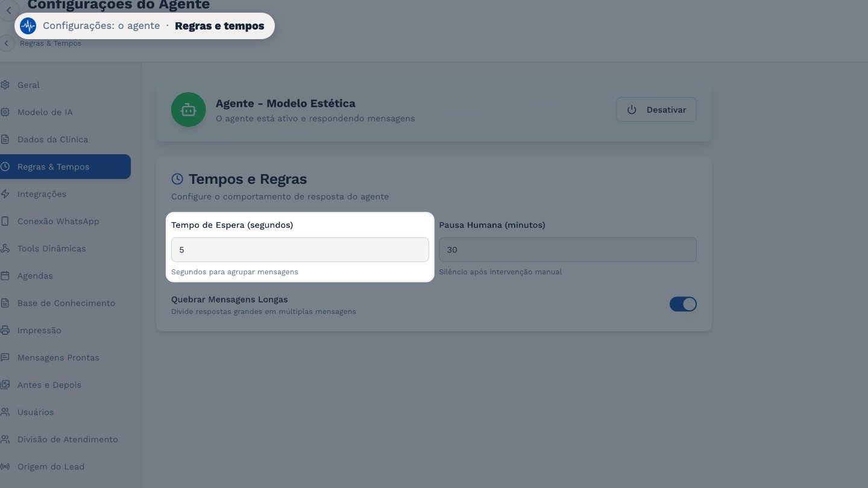Click the chat bubble icon for Mensagens Prontas
The height and width of the screenshot is (488, 868).
[x=5, y=357]
